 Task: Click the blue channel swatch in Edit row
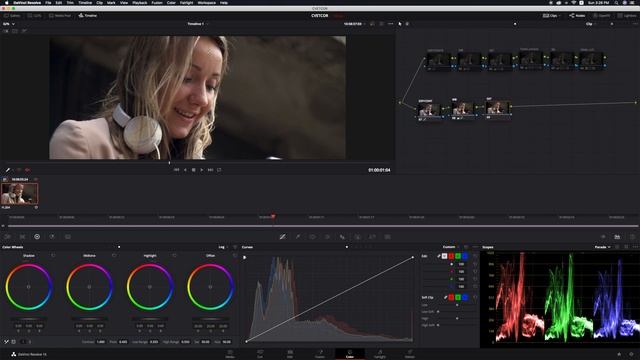tap(464, 256)
